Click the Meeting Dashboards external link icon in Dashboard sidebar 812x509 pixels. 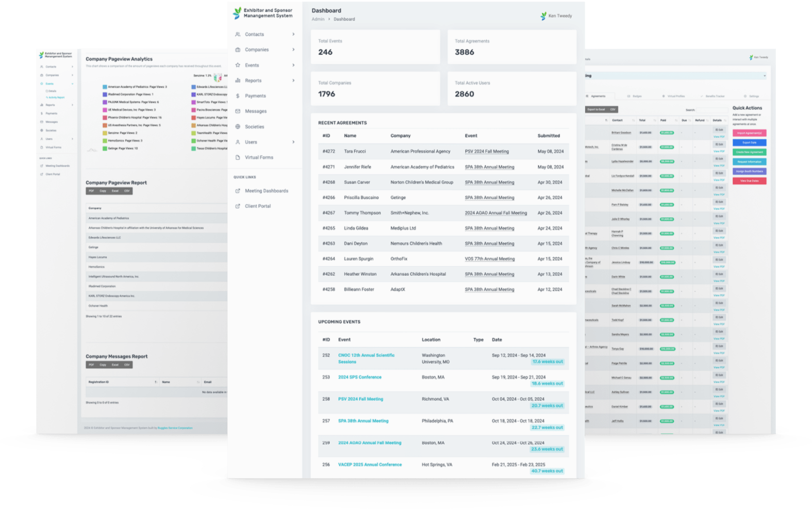(238, 191)
